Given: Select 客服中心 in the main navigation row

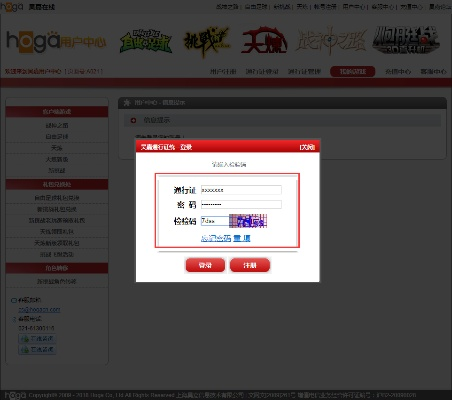Looking at the screenshot, I should click(x=433, y=71).
